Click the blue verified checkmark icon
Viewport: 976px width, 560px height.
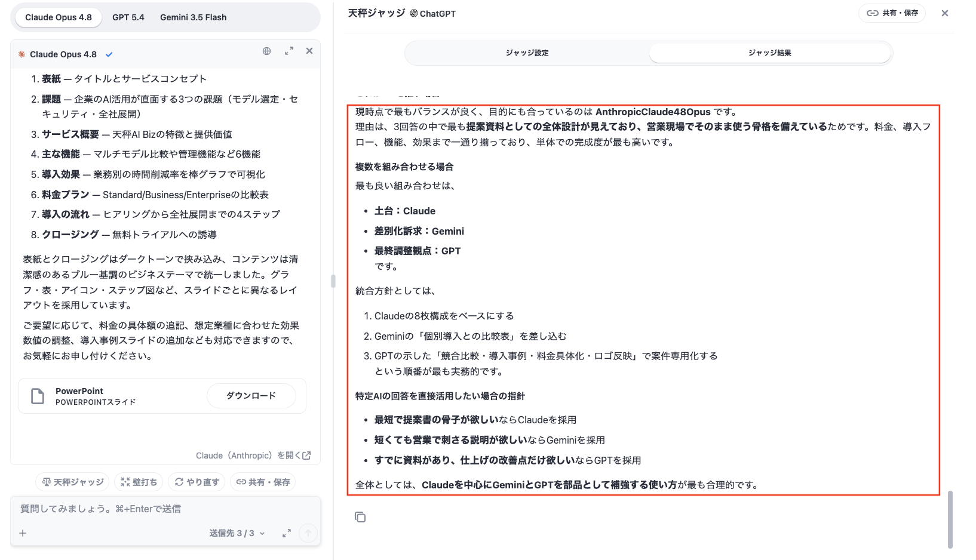coord(109,54)
